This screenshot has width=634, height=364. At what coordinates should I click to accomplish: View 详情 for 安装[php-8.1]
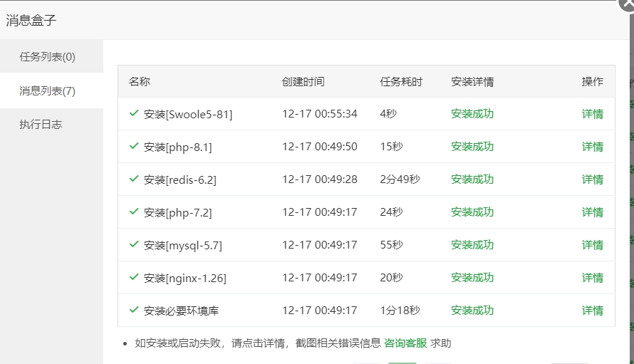593,147
